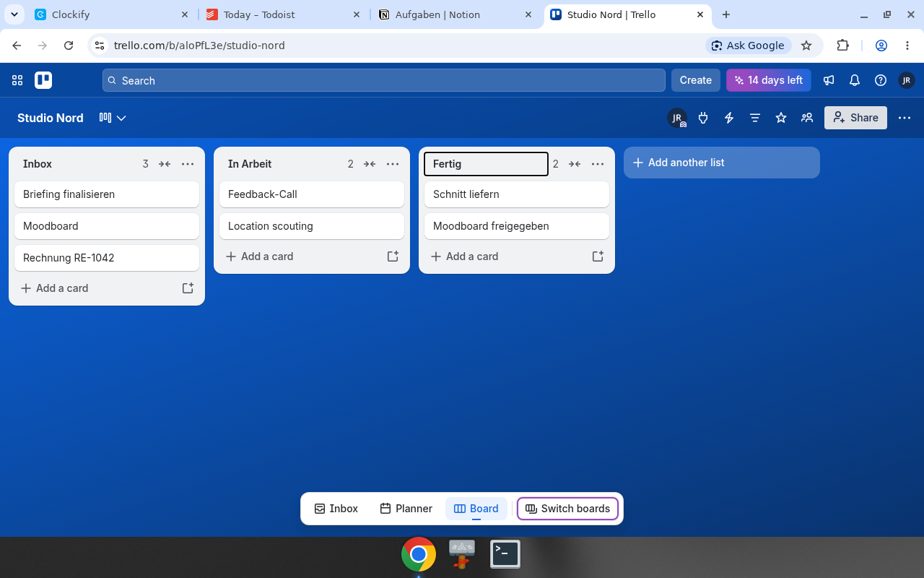This screenshot has height=578, width=924.
Task: Switch to the Aufgaben | Notion browser tab
Action: tap(456, 14)
